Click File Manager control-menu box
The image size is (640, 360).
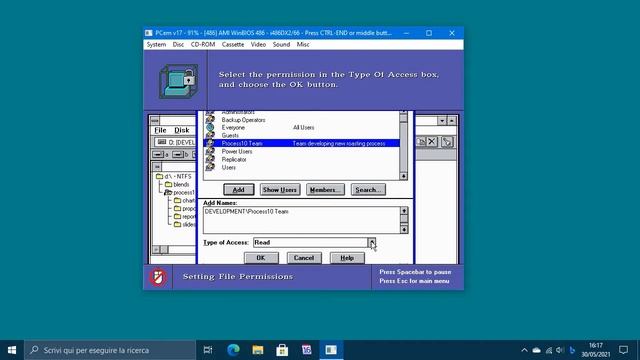(x=155, y=120)
